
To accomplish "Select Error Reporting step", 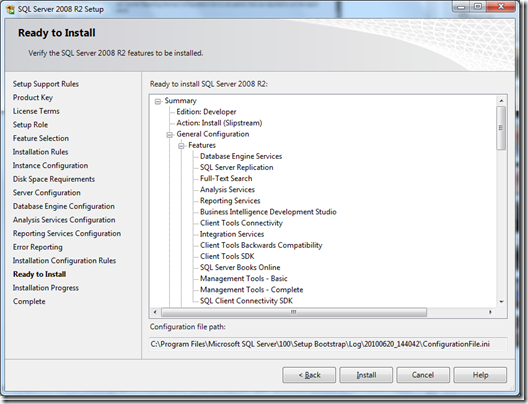I will coord(38,247).
